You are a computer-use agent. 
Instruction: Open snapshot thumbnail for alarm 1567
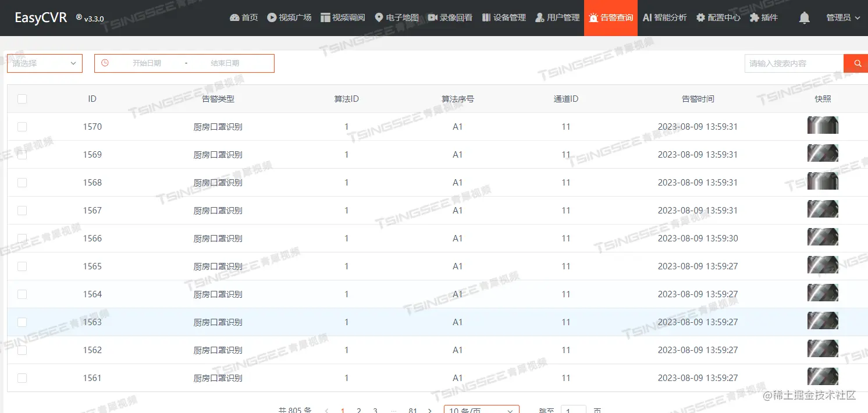pos(823,209)
